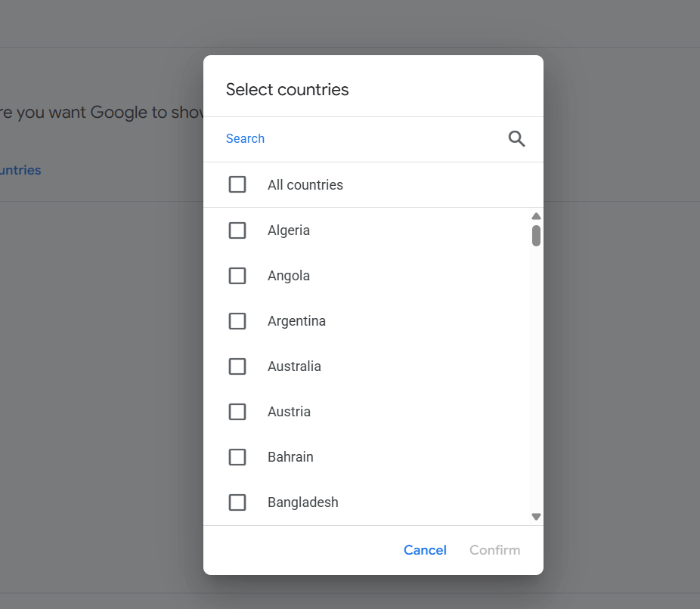This screenshot has height=609, width=700.
Task: Click the magnifier search icon
Action: pos(516,139)
